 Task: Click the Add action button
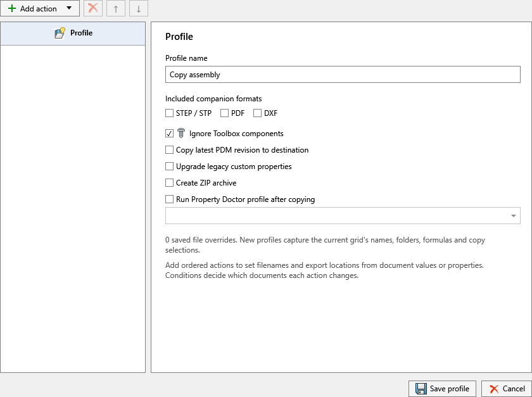point(40,8)
